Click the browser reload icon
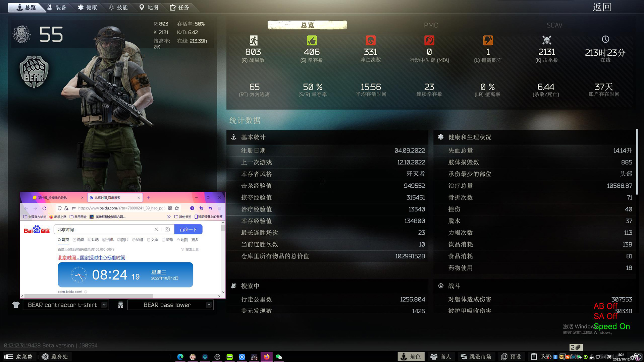 coord(44,208)
